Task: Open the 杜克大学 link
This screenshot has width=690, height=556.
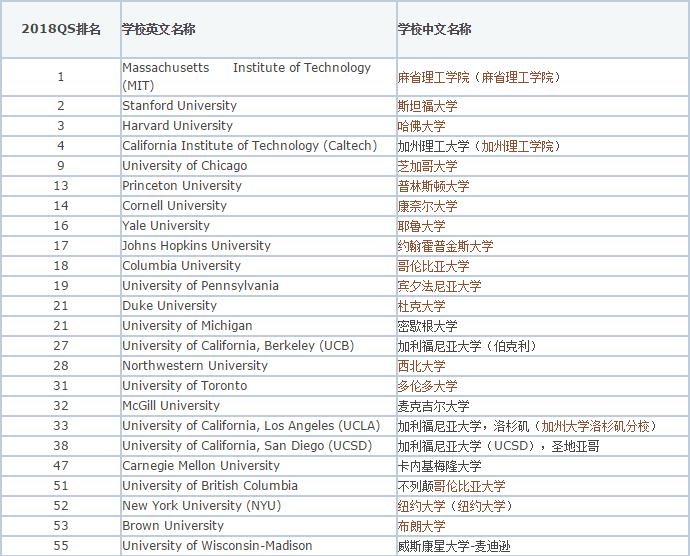Action: (422, 306)
